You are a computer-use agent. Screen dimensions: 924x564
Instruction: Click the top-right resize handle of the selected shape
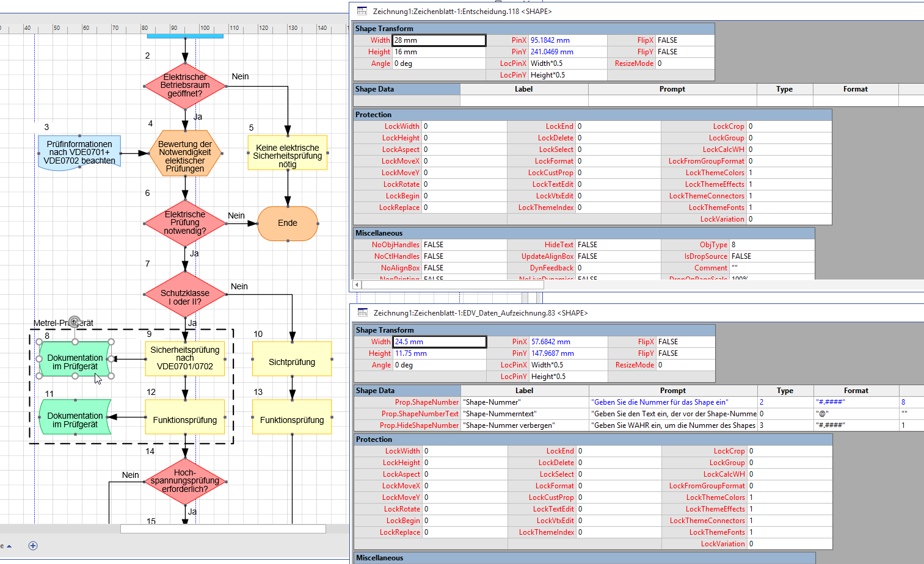coord(111,342)
